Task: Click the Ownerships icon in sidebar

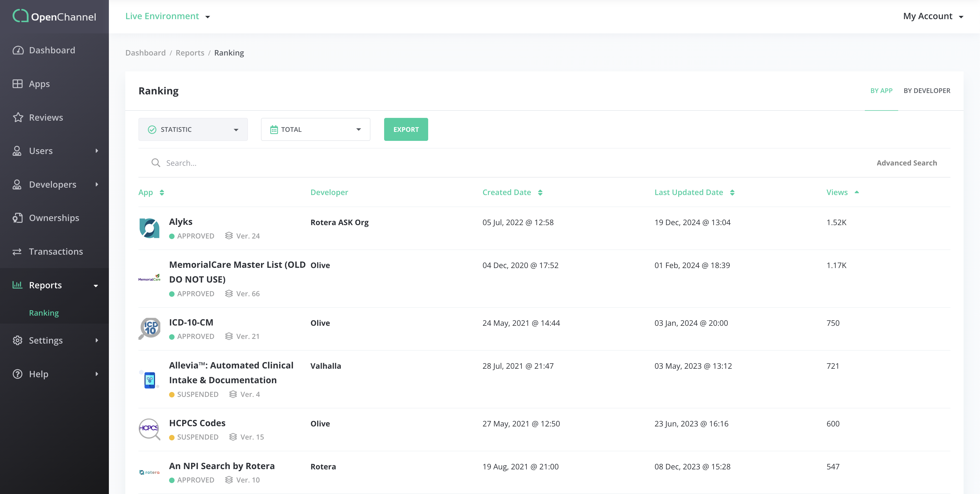Action: 18,218
